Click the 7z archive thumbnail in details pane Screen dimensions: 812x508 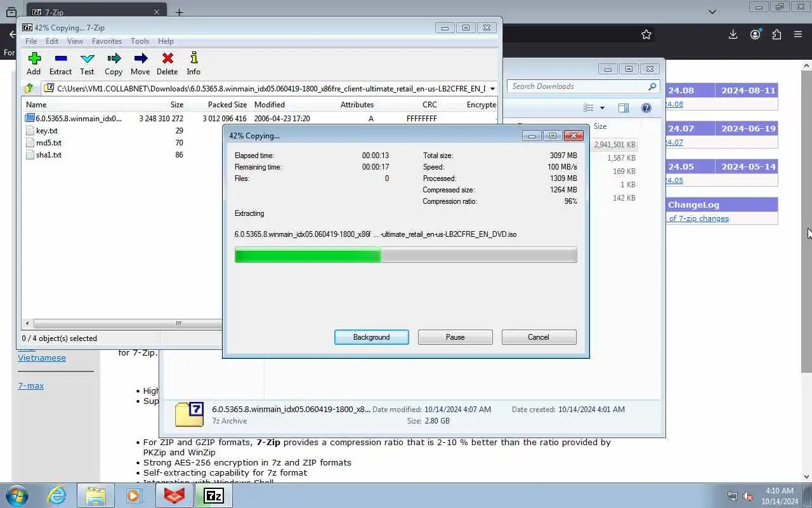click(189, 415)
